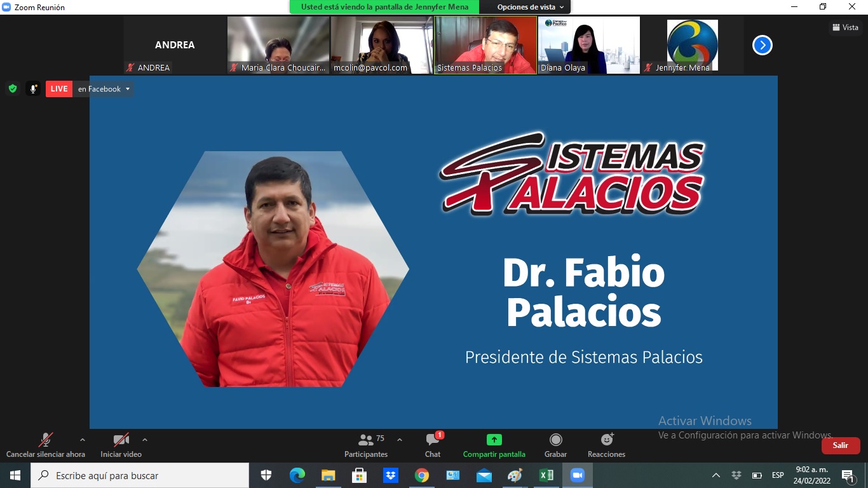Start sharing with Compartir pantalla

[x=494, y=445]
